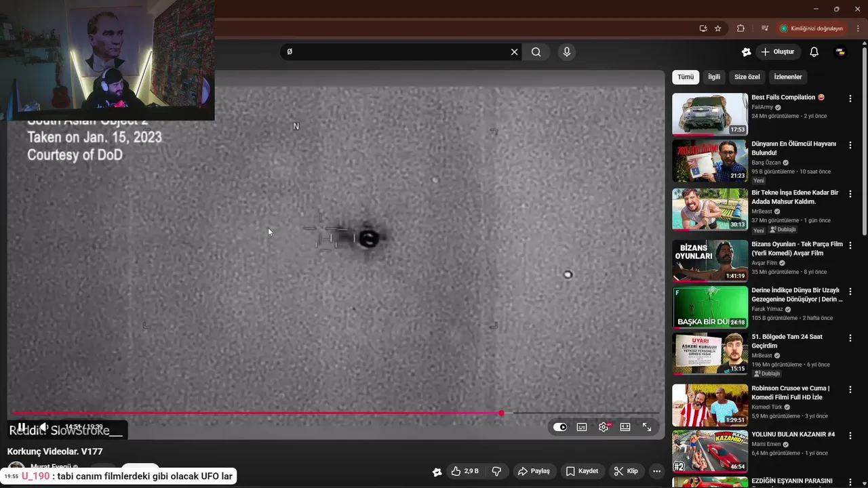Go to the Mami Emen channel name
Screen dimensions: 868x488
pos(766,445)
